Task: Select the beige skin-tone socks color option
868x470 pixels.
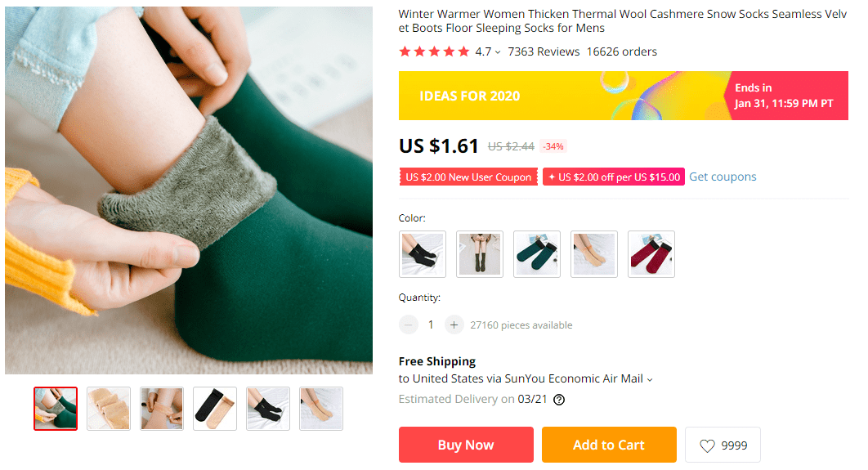Action: pos(594,254)
